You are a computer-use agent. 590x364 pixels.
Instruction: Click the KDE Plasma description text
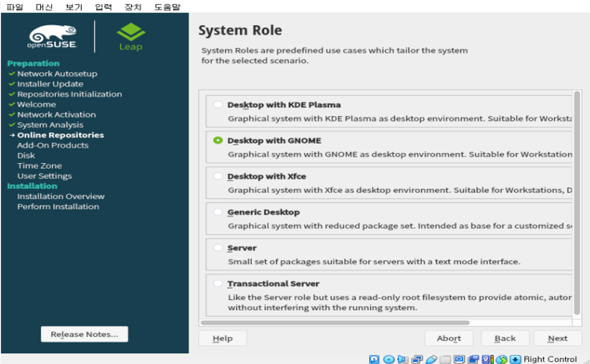tap(400, 118)
